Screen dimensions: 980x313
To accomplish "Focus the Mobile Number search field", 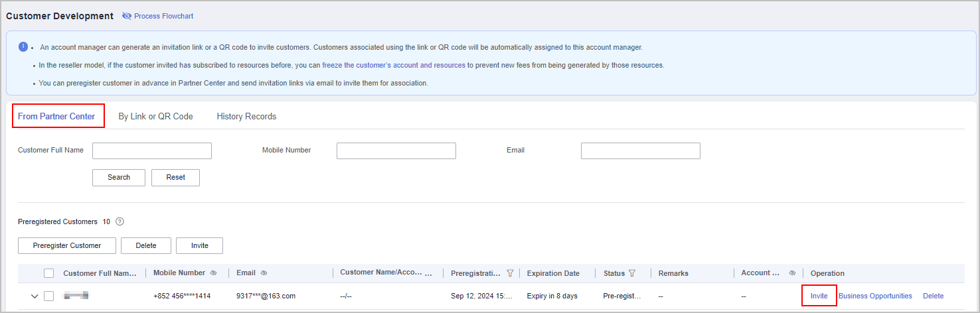I will point(396,151).
